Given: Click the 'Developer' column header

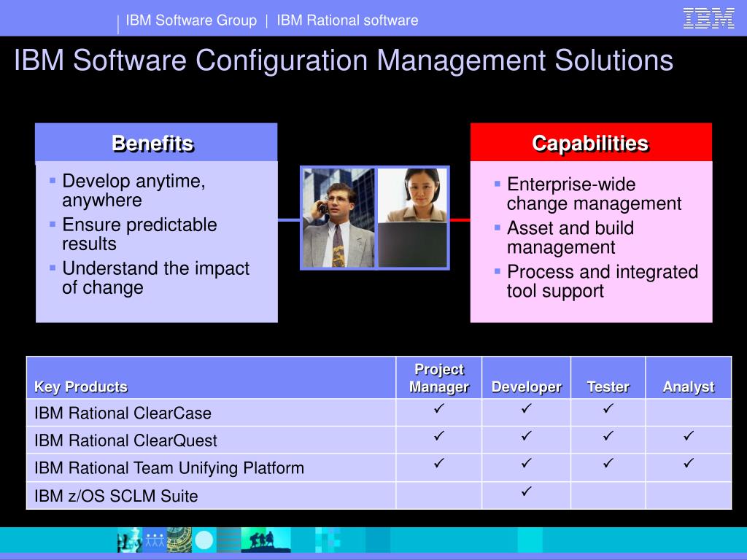Looking at the screenshot, I should tap(527, 386).
